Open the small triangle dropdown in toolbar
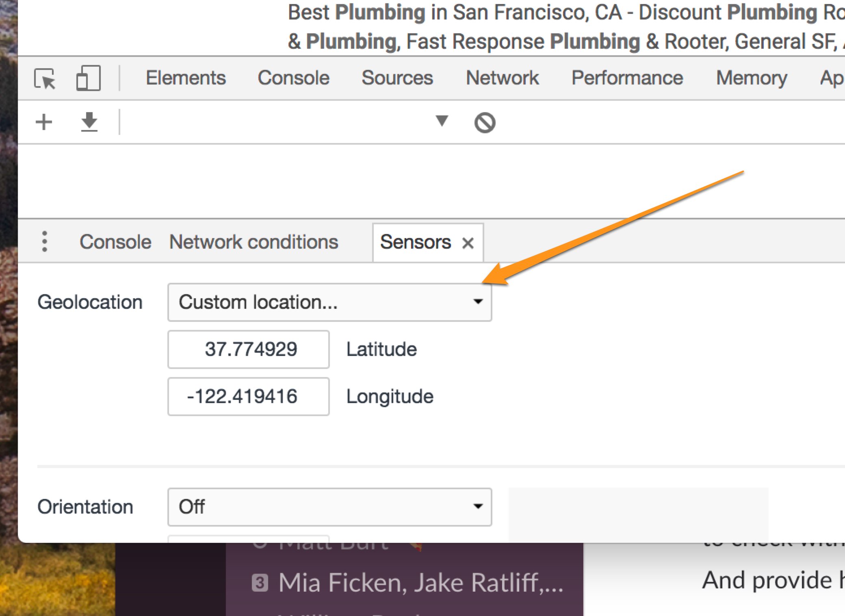The height and width of the screenshot is (616, 845). (442, 121)
